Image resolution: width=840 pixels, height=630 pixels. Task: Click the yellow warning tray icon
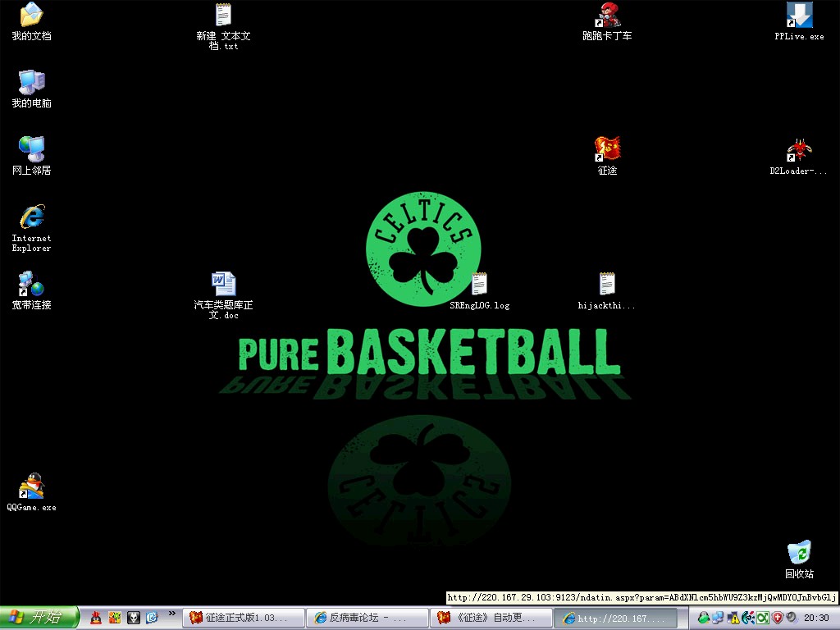pos(733,618)
